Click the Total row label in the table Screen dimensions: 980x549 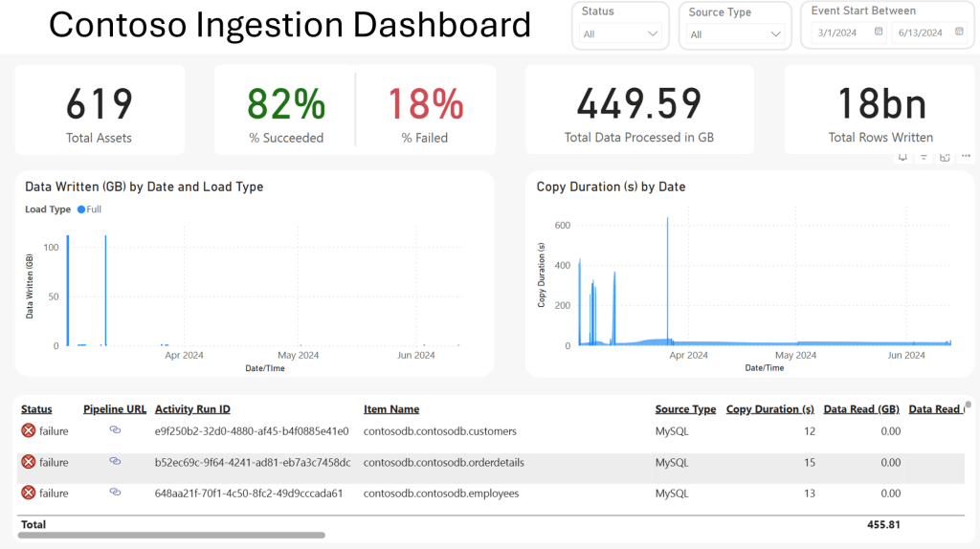[x=33, y=525]
